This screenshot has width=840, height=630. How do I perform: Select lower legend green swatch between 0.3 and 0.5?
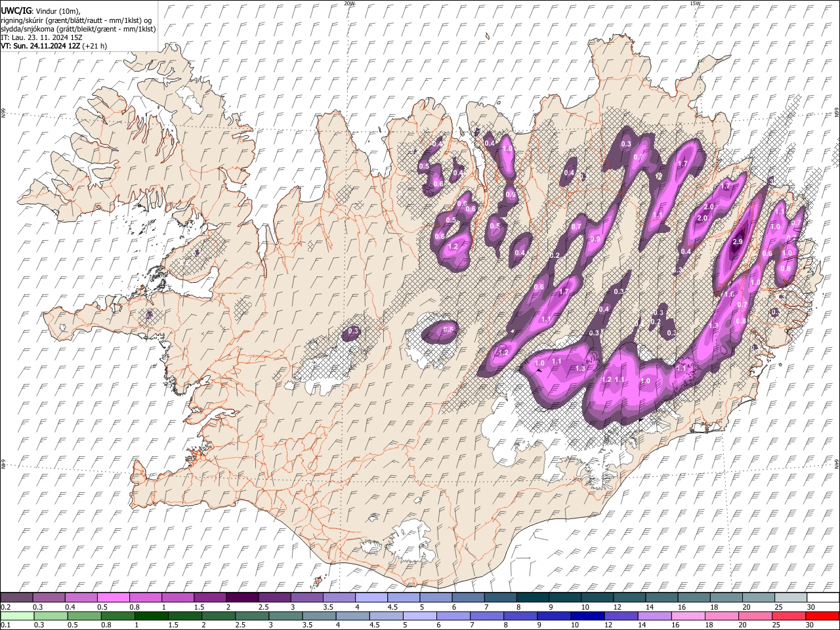pos(51,616)
